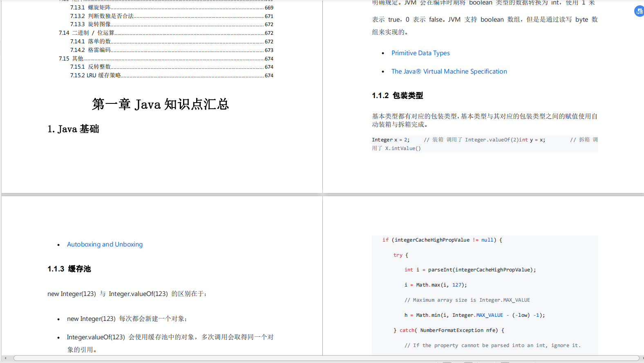The width and height of the screenshot is (644, 363).
Task: Click the code line int i = parseInt(integerCacheHighPropValue);
Action: coord(470,270)
